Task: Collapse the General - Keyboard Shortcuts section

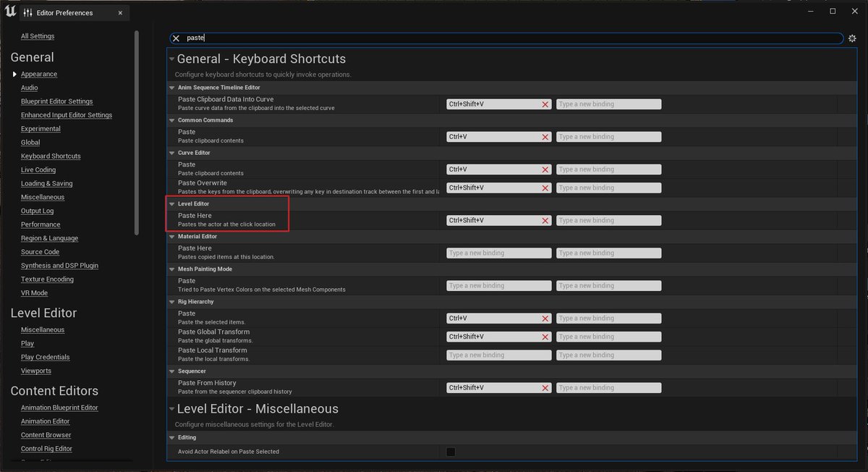Action: coord(172,59)
